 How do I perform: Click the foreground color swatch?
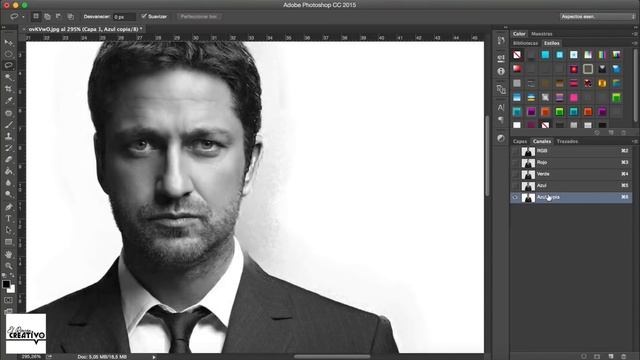coord(6,284)
